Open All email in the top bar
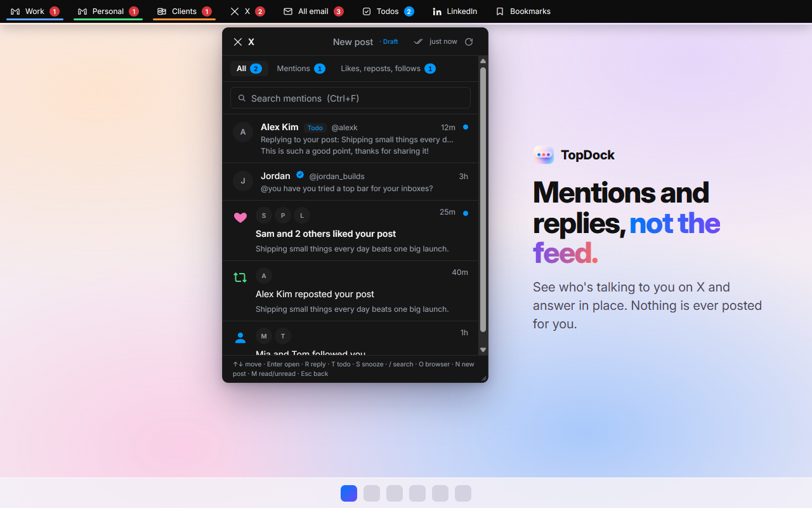 pos(313,11)
